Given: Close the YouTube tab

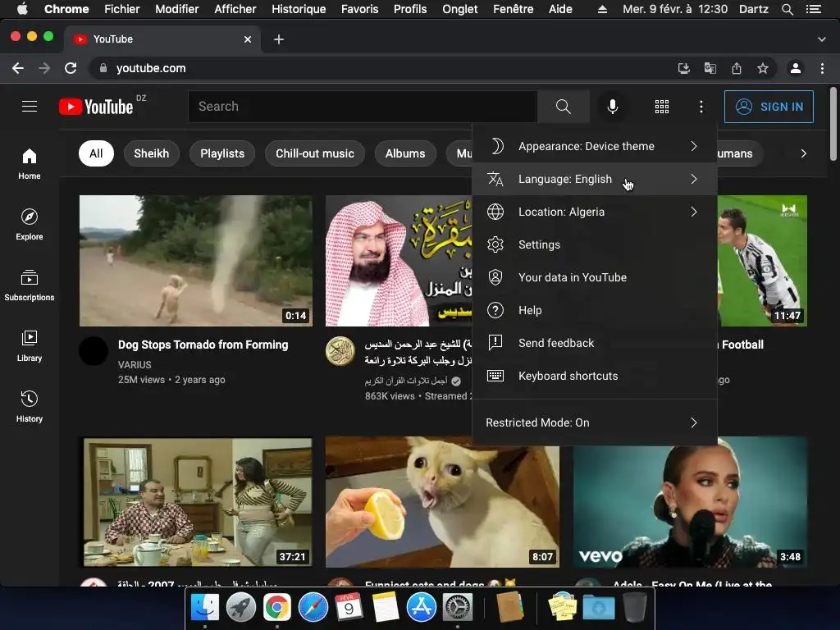Looking at the screenshot, I should (248, 39).
